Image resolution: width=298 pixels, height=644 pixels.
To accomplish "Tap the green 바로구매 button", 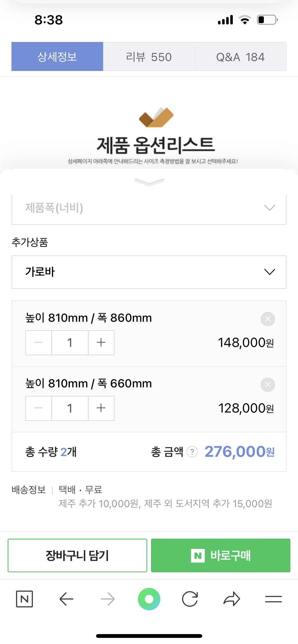I will (x=221, y=555).
